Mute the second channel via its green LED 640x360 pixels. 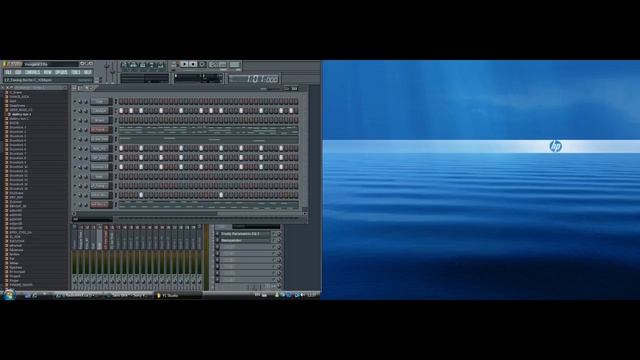pyautogui.click(x=75, y=111)
